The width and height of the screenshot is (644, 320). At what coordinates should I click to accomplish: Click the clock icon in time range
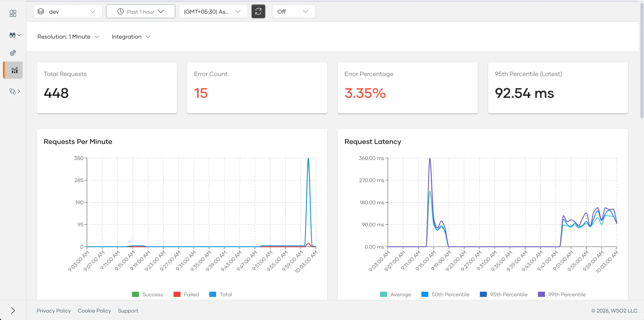[x=120, y=11]
